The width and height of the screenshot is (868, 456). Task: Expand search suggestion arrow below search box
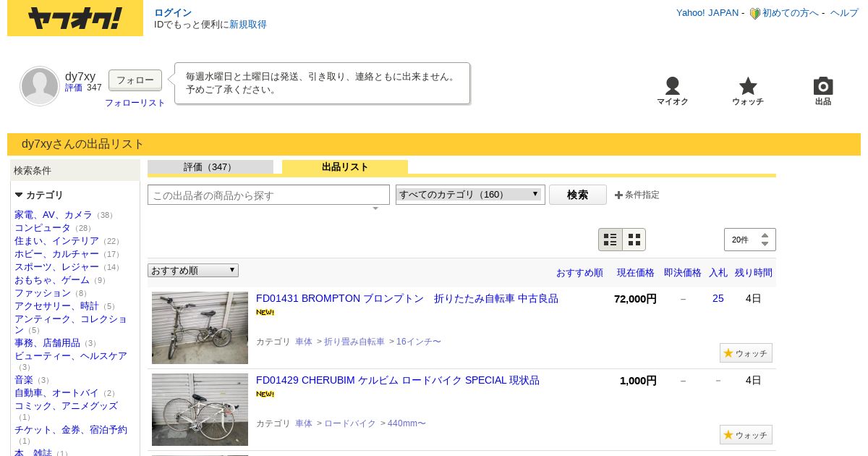tap(375, 208)
